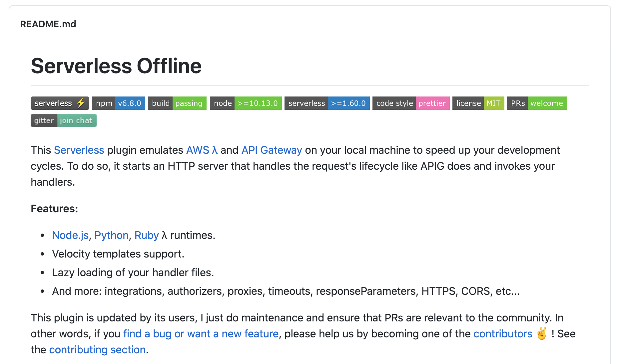The image size is (619, 364).
Task: Join chat via the gitter badge
Action: pyautogui.click(x=63, y=120)
